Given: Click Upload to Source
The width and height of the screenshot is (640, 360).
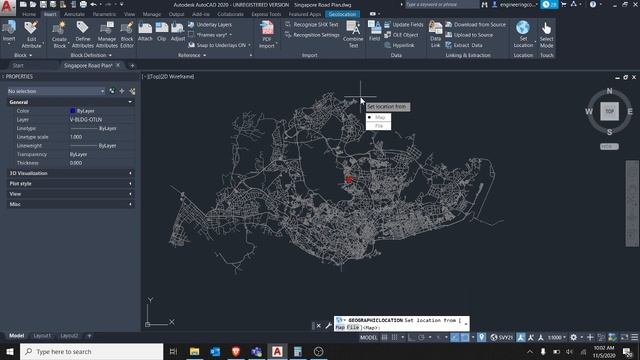Looking at the screenshot, I should tap(469, 35).
